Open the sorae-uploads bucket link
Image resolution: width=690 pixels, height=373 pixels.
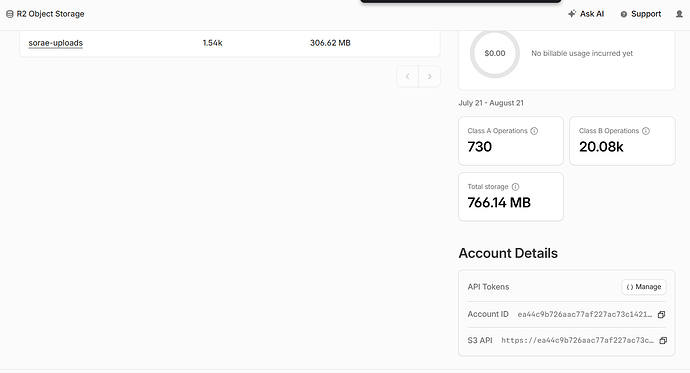click(x=55, y=43)
